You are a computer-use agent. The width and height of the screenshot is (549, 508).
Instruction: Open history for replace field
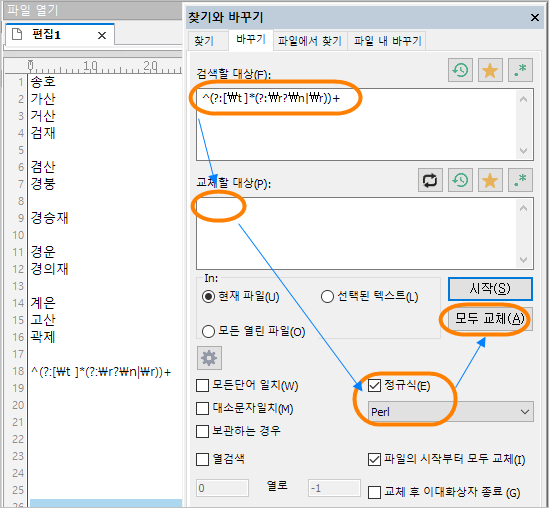[x=460, y=180]
